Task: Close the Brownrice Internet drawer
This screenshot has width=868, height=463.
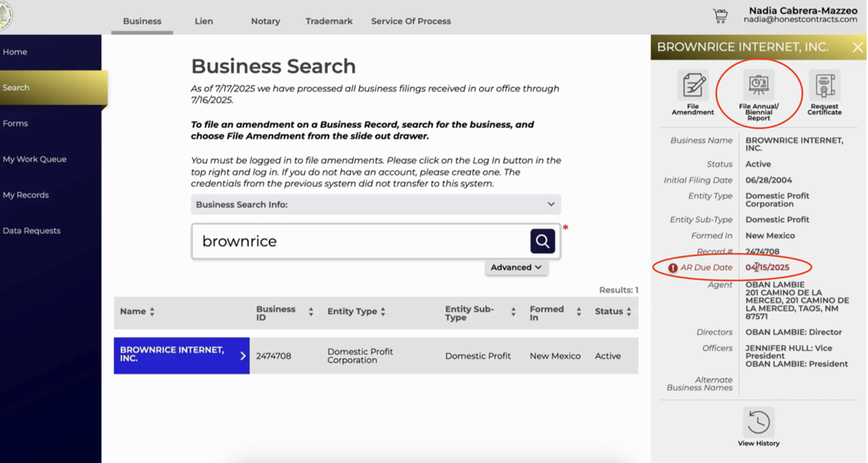Action: (x=858, y=47)
